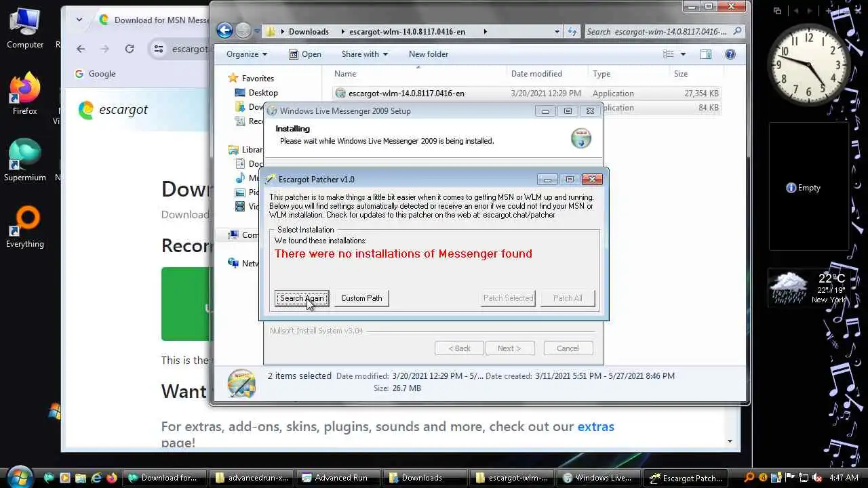The image size is (868, 488).
Task: Select the Download for MSN browser tab
Action: (153, 20)
